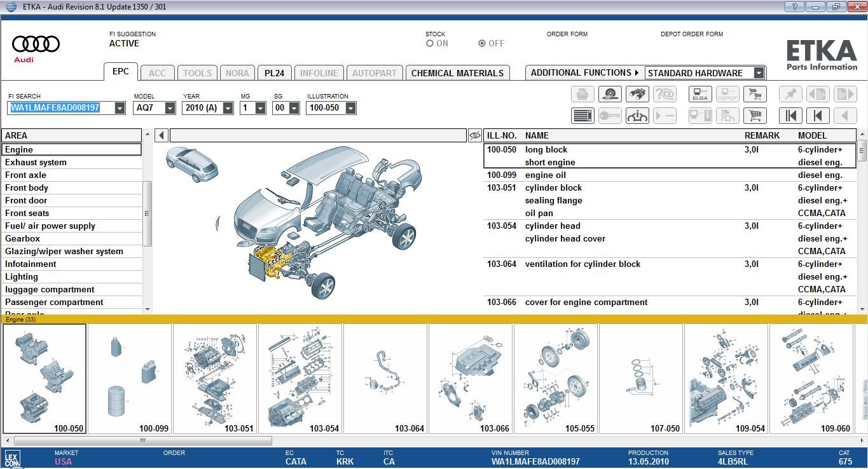Screen dimensions: 868x469
Task: Open the SG dropdown
Action: 294,108
